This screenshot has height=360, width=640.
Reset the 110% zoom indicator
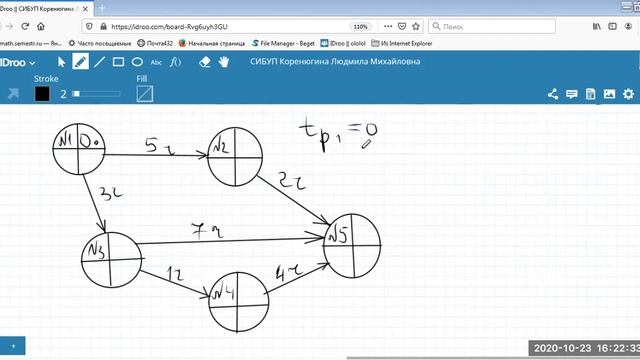pos(360,27)
